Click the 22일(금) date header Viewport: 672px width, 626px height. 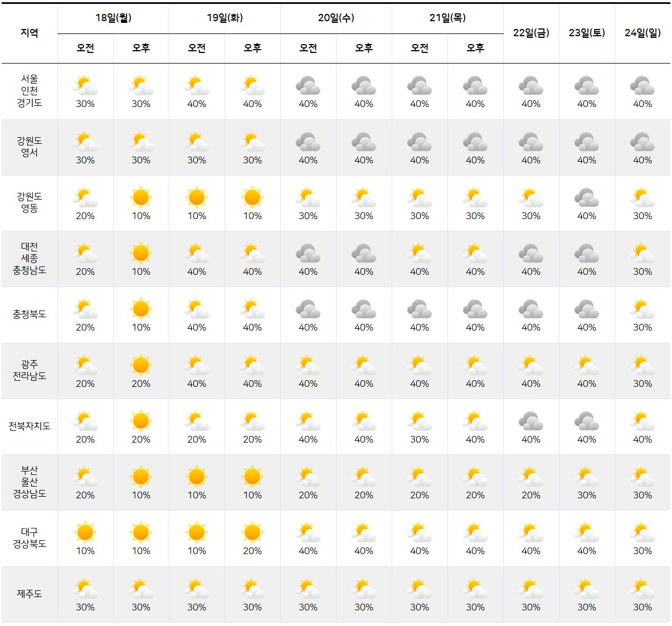(531, 33)
